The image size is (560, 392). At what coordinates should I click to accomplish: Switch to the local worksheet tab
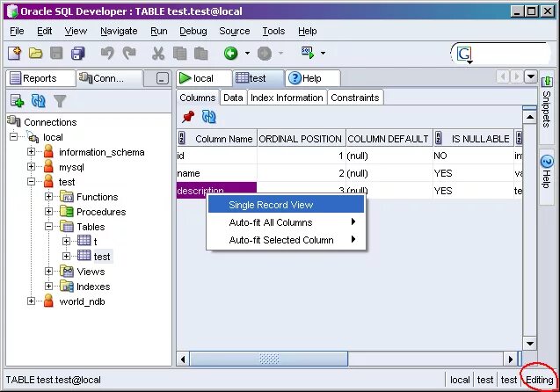204,78
